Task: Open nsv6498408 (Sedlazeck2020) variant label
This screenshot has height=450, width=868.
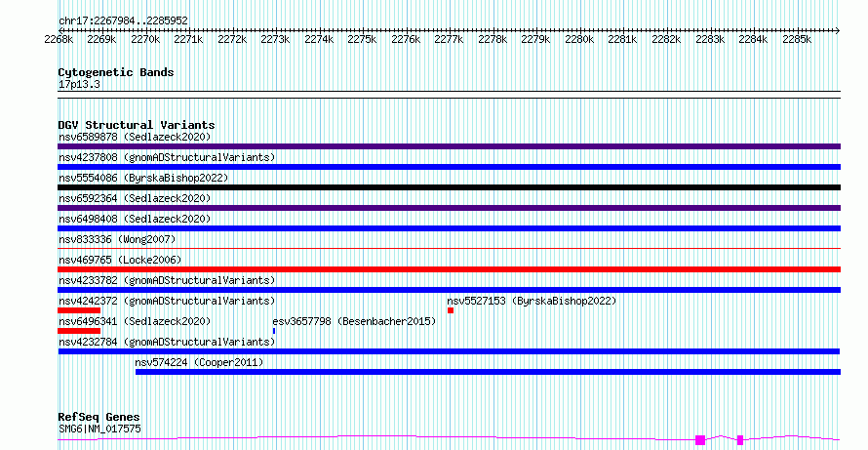Action: coord(135,219)
